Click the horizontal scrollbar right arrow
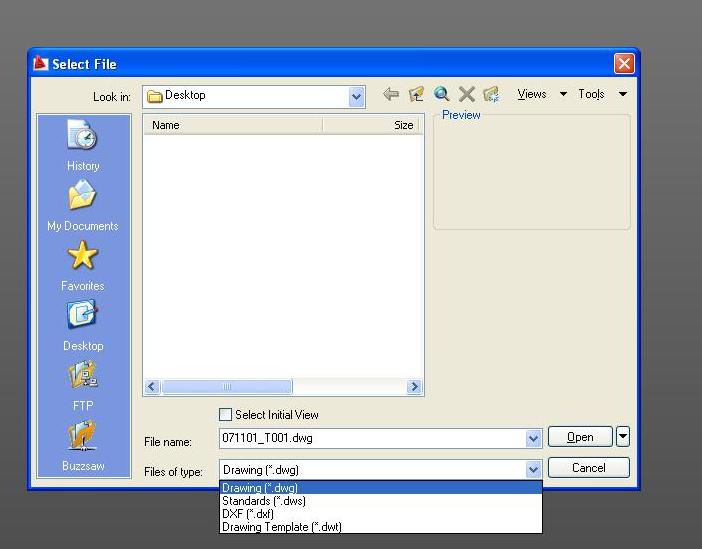 414,386
